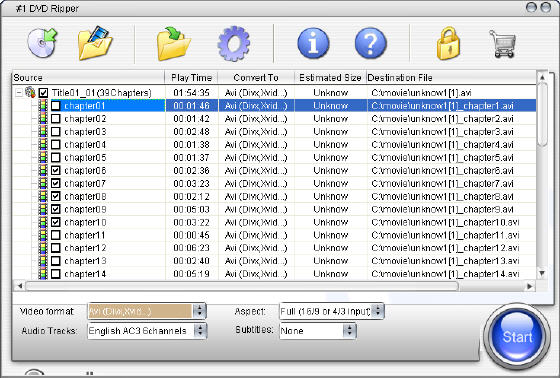This screenshot has height=378, width=560.
Task: Click the Play Time column header
Action: point(191,78)
